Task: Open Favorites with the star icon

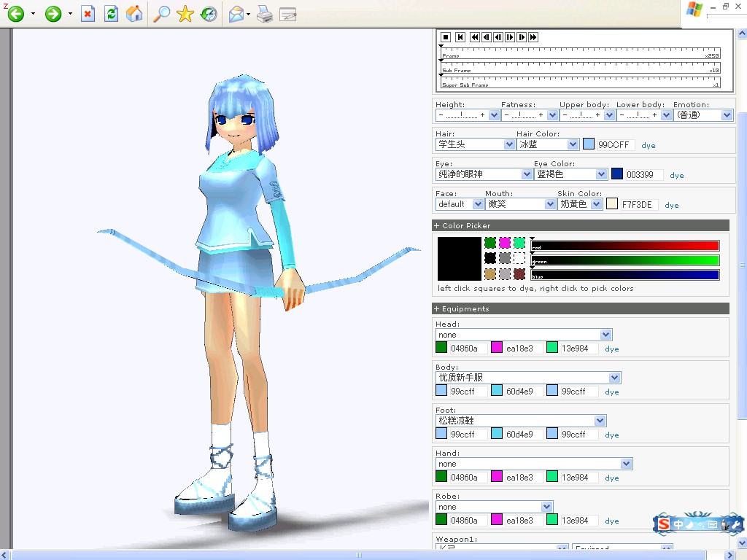Action: point(185,14)
